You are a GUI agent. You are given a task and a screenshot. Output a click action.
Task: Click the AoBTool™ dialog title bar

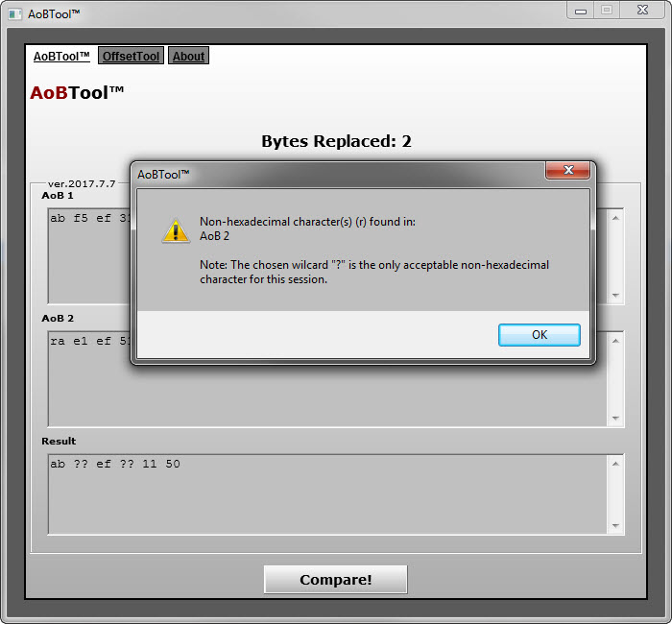pyautogui.click(x=336, y=174)
